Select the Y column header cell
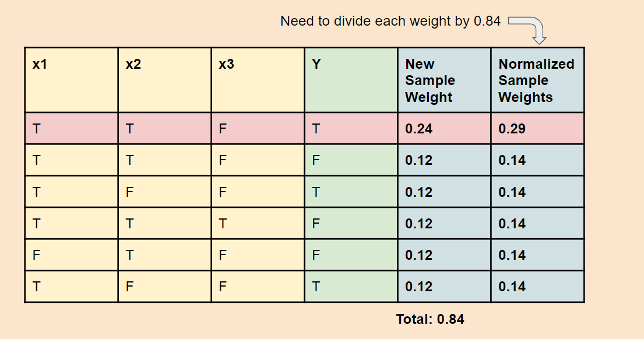The width and height of the screenshot is (644, 339). click(351, 80)
